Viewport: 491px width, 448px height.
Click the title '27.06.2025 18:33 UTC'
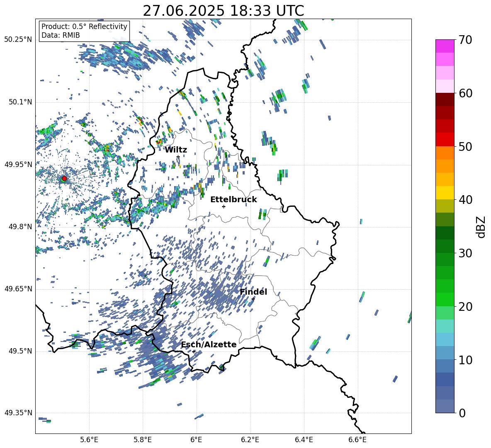point(224,11)
